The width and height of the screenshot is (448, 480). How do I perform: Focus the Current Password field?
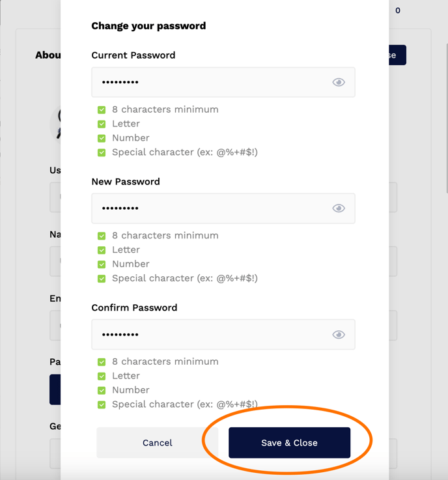pos(223,82)
